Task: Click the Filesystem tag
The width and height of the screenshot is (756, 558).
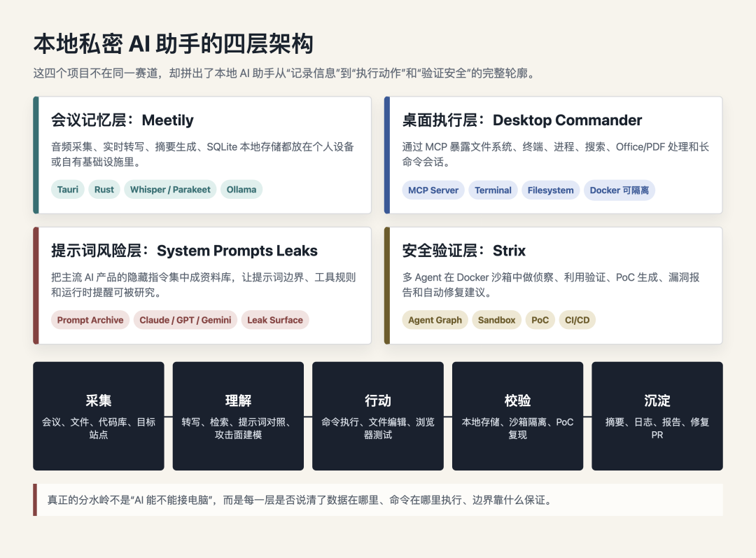Action: click(x=551, y=190)
